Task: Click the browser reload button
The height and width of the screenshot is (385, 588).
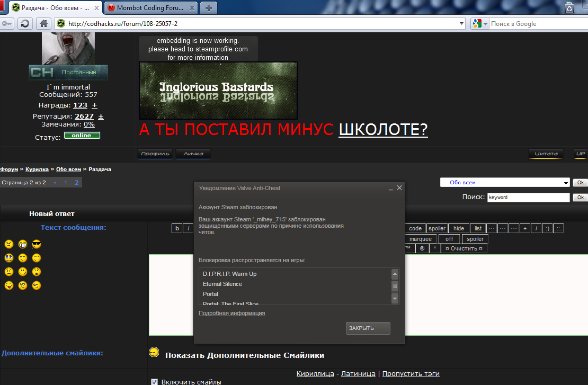Action: 25,24
